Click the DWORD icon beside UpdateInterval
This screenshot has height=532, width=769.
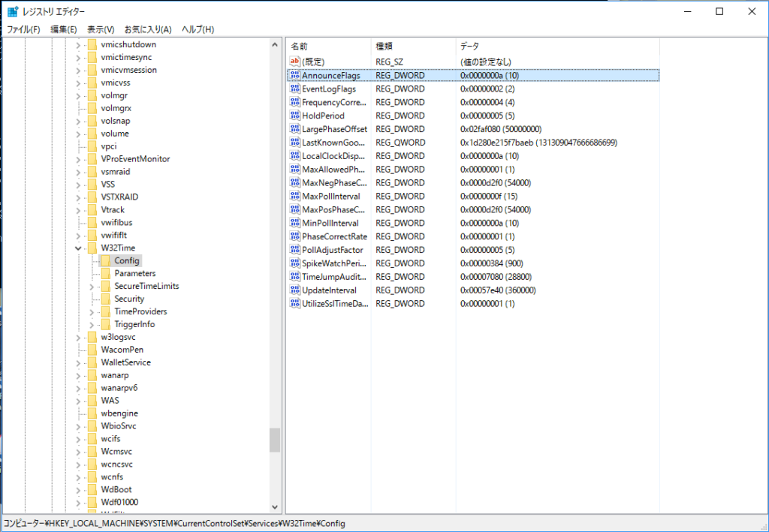(x=296, y=290)
